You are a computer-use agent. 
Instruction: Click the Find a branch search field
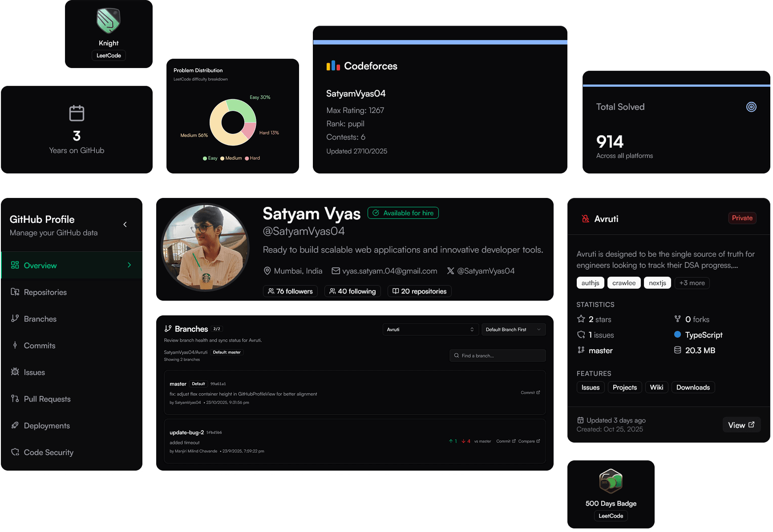pyautogui.click(x=497, y=355)
